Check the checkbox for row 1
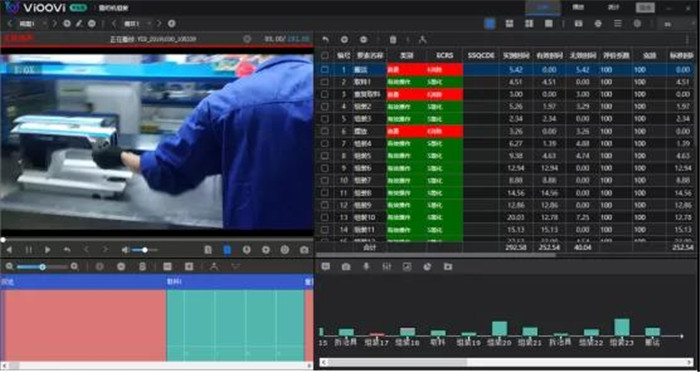700x372 pixels. tap(325, 70)
